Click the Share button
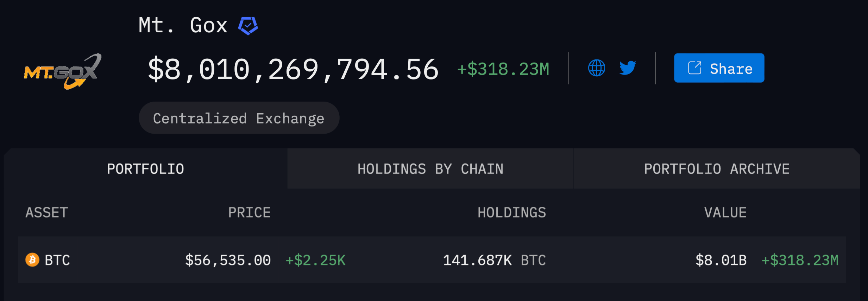This screenshot has height=301, width=868. pos(719,68)
